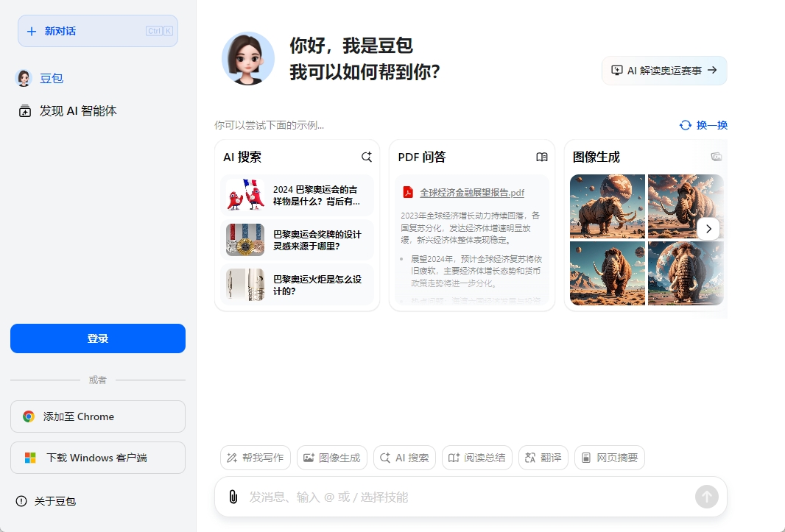Click the paperclip attachment icon

coord(233,497)
